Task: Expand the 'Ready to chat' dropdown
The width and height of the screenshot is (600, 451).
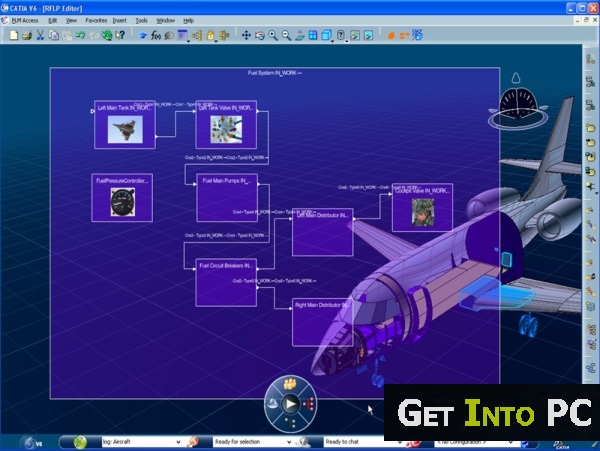Action: 400,442
